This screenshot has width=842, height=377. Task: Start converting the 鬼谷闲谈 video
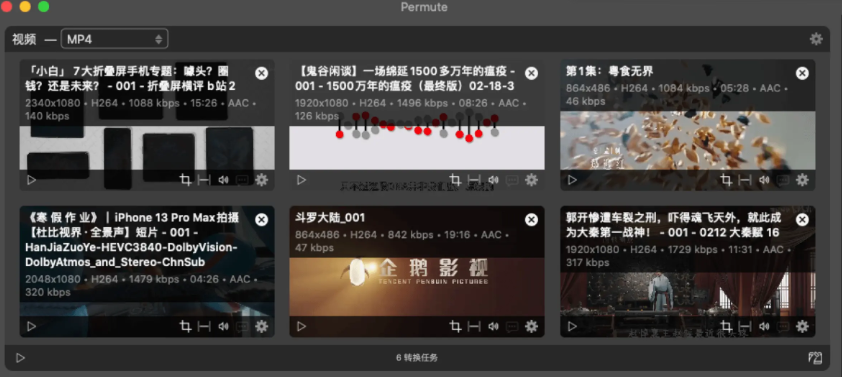[301, 180]
